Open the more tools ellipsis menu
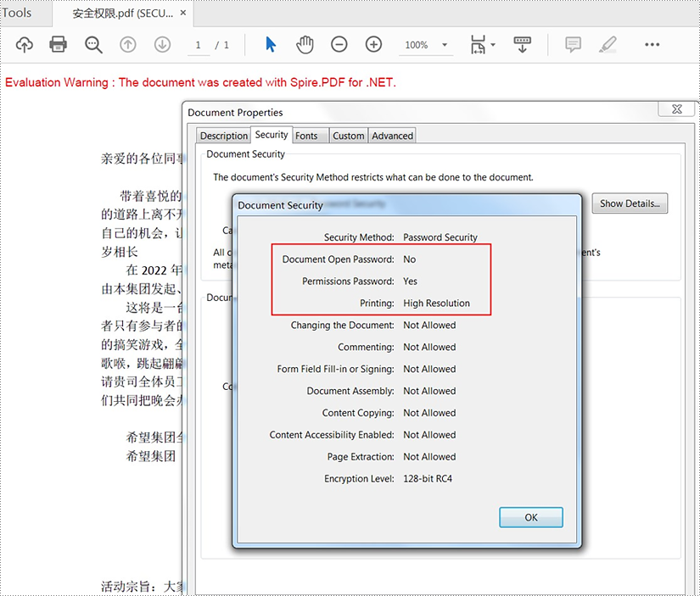Viewport: 700px width, 596px height. point(652,45)
